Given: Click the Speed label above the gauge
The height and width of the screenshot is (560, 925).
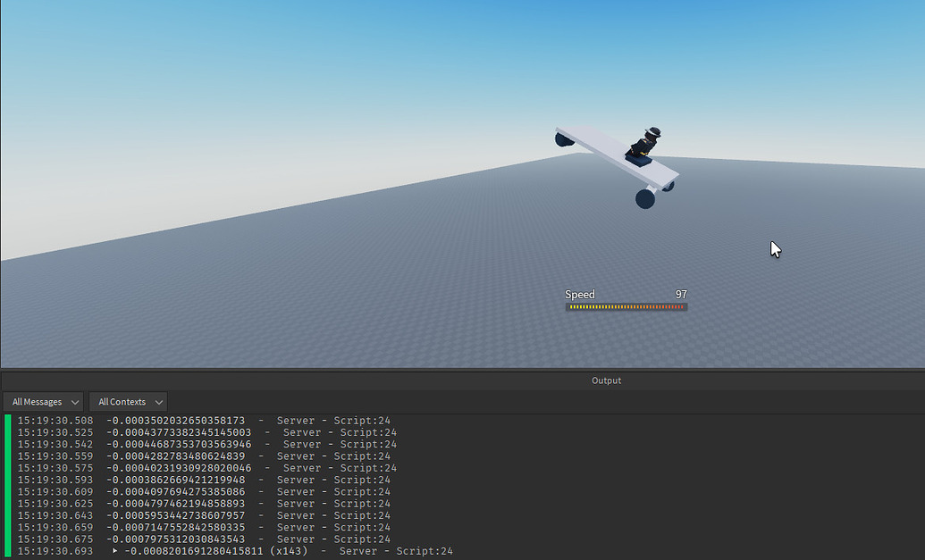Looking at the screenshot, I should 579,294.
